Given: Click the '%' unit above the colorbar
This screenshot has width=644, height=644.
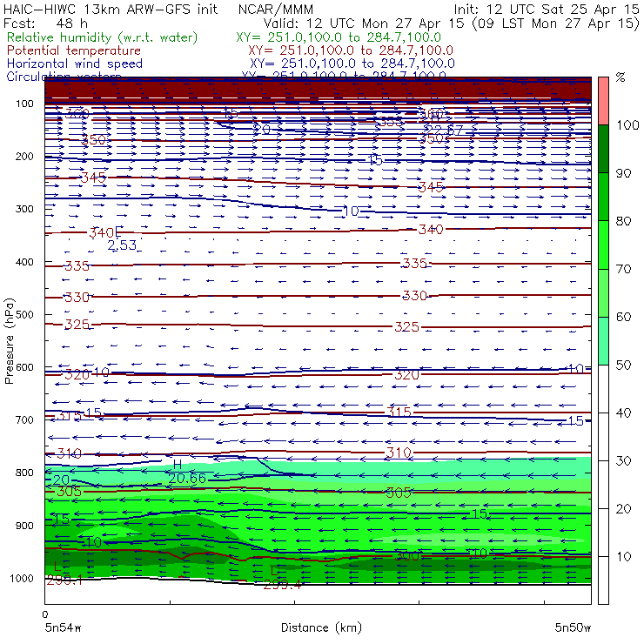Looking at the screenshot, I should [x=621, y=77].
